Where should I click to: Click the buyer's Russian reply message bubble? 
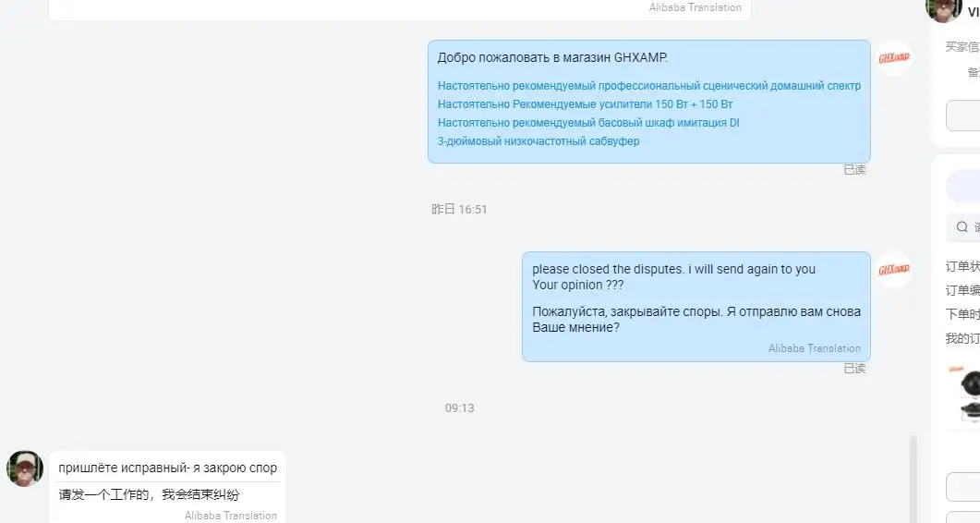click(x=167, y=487)
